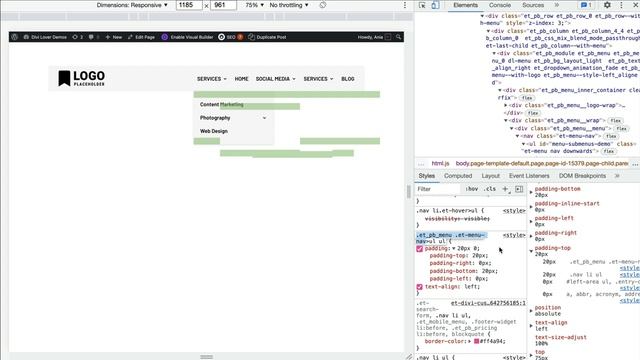Click the admin bar search magnifier icon

[x=398, y=37]
